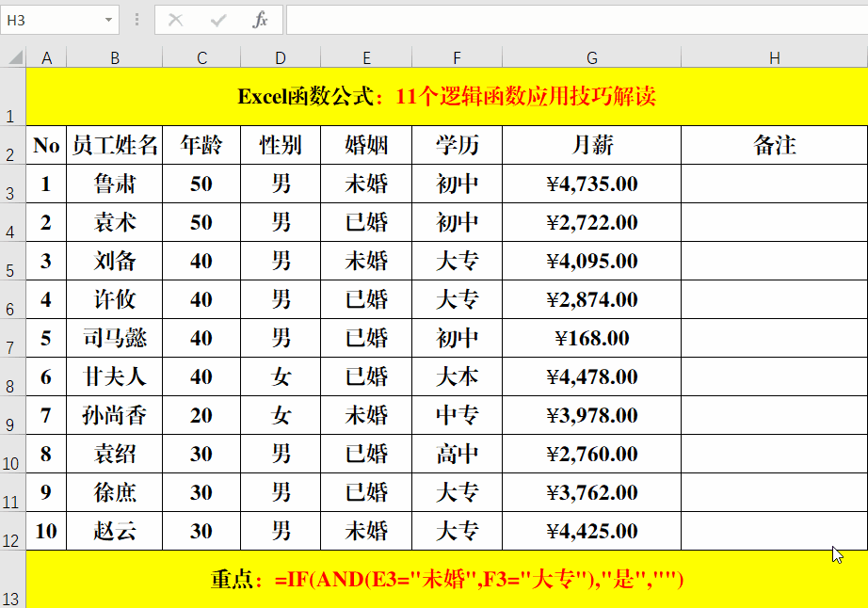
Task: Open the Name Box dropdown arrow
Action: [108, 20]
